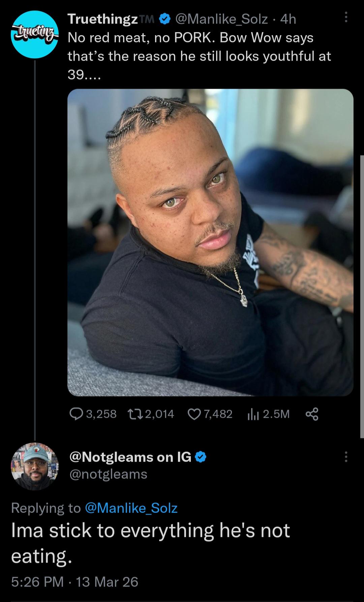The width and height of the screenshot is (364, 602).
Task: Expand the tweet's attached photo
Action: (x=210, y=242)
